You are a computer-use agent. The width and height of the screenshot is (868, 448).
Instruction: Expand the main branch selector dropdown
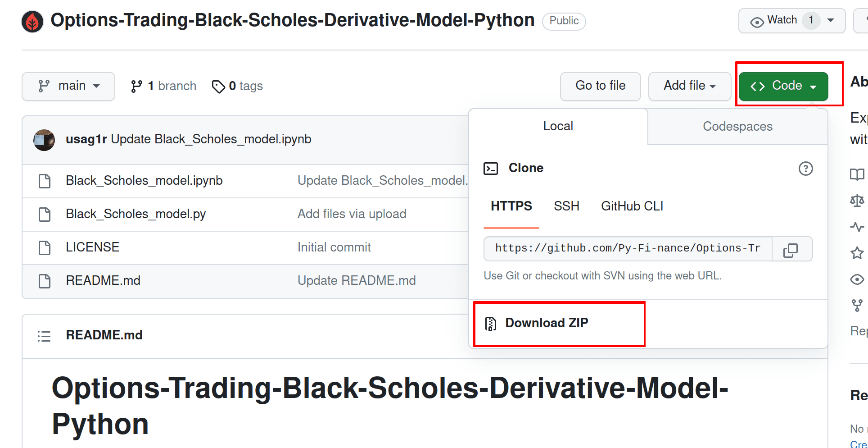[x=68, y=86]
